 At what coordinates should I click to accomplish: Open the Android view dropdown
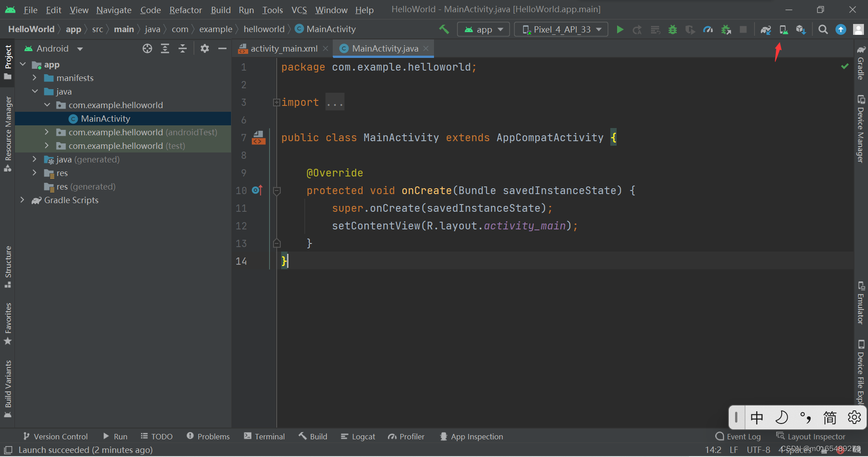pos(53,48)
